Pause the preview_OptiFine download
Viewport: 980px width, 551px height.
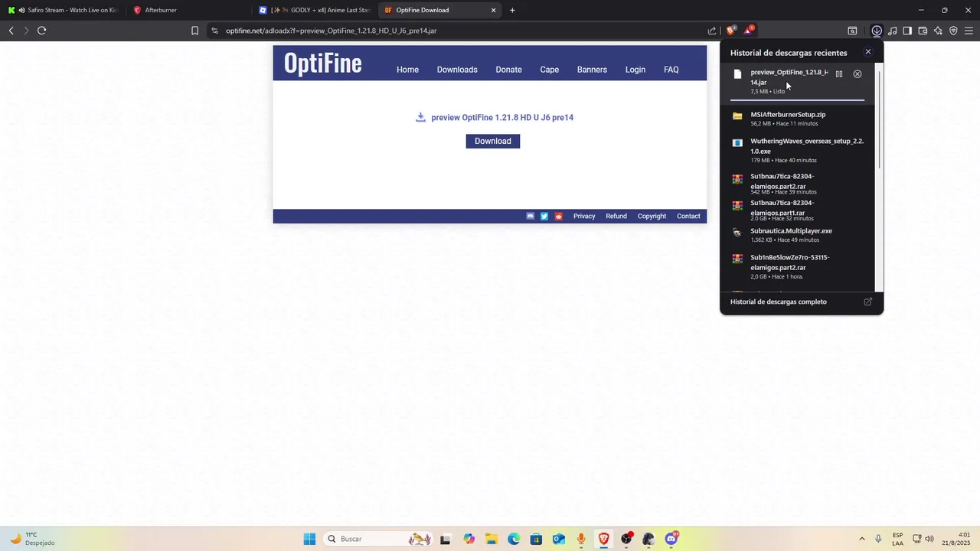pyautogui.click(x=839, y=74)
